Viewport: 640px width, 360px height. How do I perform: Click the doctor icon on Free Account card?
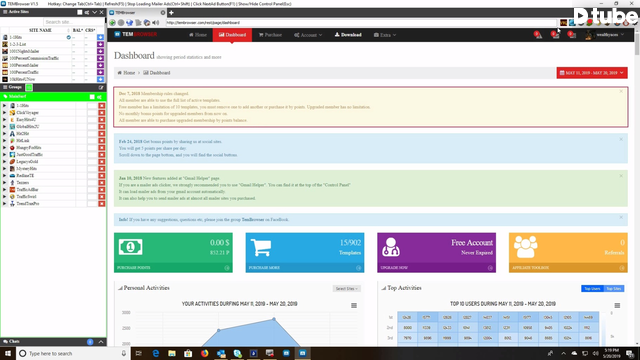(391, 247)
